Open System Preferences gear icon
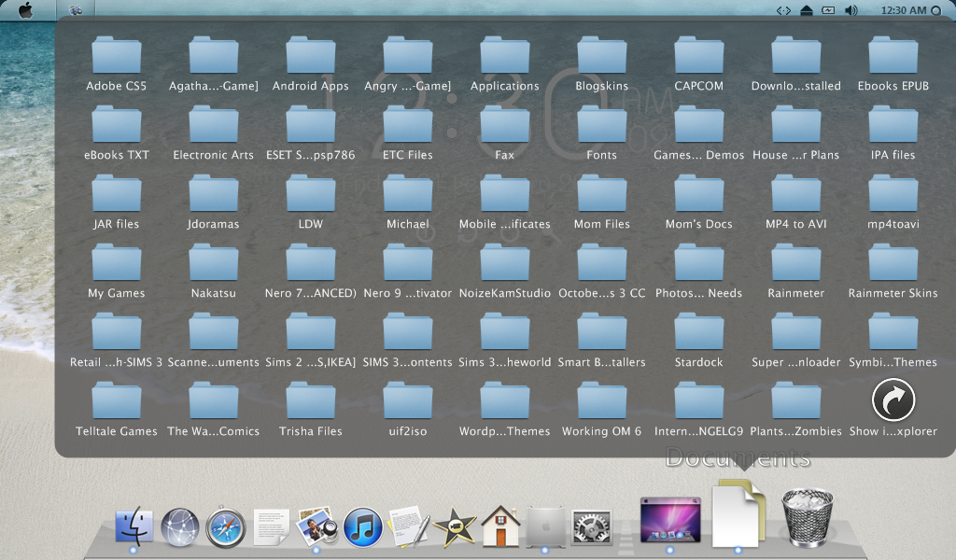956x560 pixels. pyautogui.click(x=591, y=528)
